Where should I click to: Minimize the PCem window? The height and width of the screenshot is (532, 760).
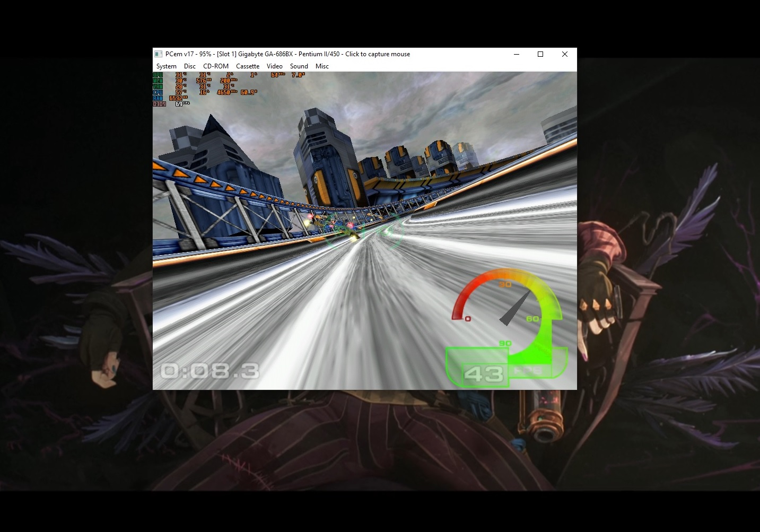coord(517,54)
